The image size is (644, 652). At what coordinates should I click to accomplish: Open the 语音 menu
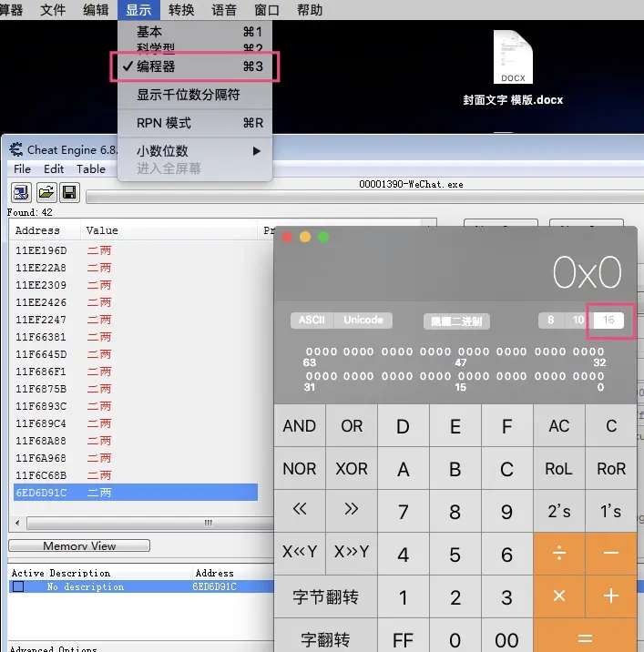224,10
